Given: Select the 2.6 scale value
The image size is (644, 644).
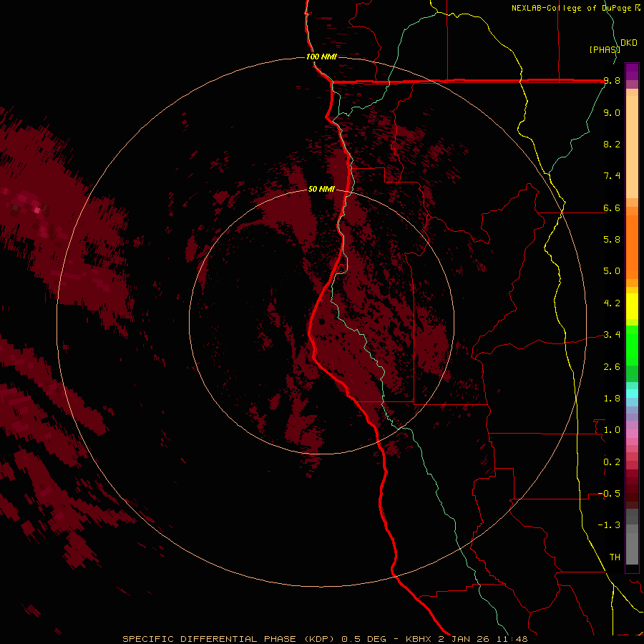Looking at the screenshot, I should [x=612, y=367].
